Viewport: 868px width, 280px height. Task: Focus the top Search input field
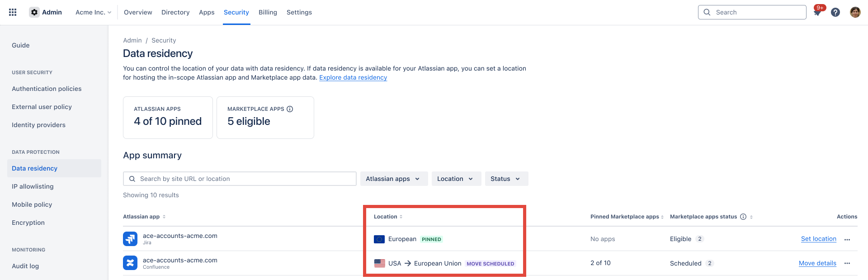(x=752, y=12)
